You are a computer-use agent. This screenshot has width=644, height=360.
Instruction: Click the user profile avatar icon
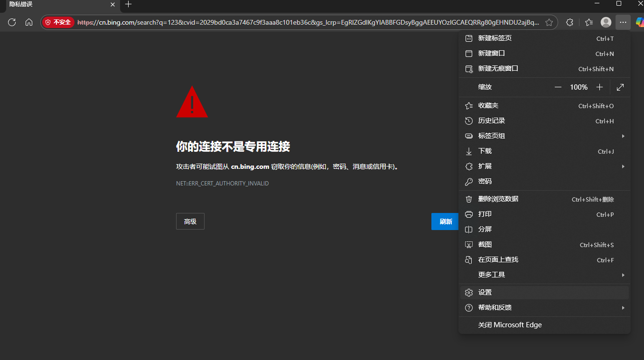coord(606,22)
